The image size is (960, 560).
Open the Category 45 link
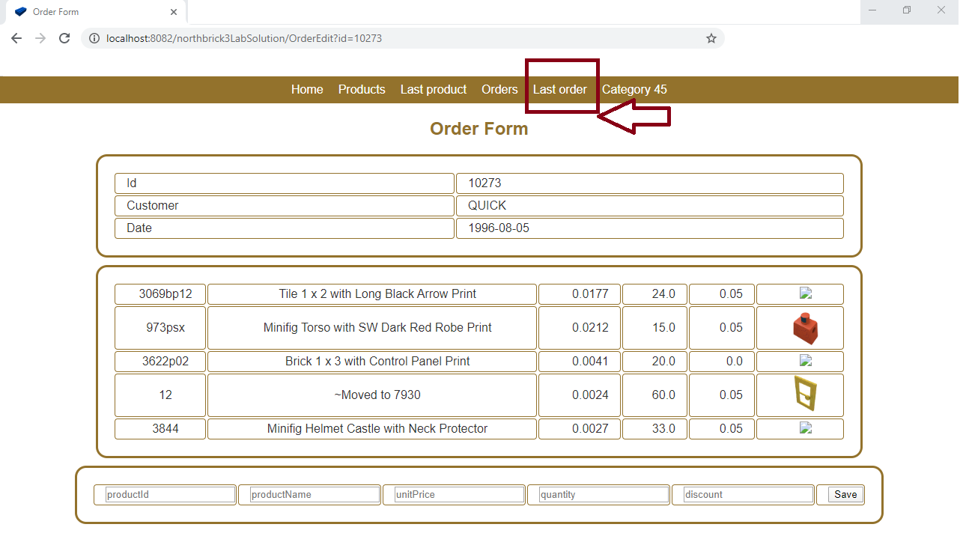(x=634, y=90)
